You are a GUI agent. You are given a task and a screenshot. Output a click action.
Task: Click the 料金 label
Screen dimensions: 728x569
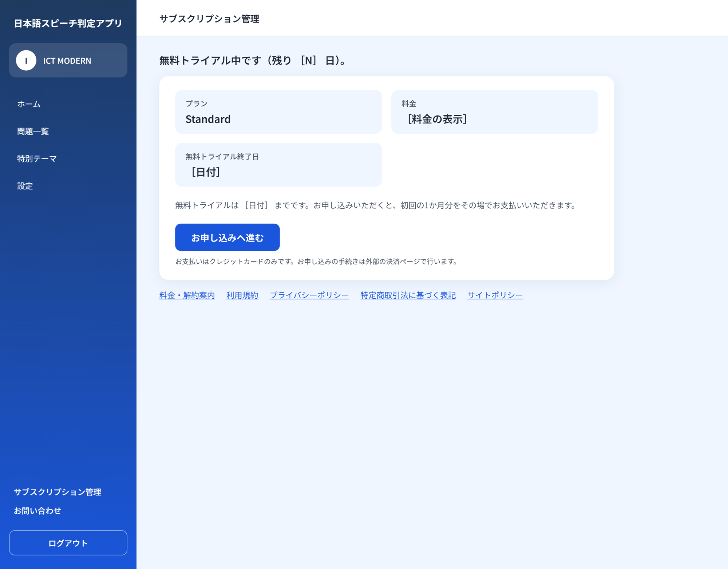point(409,104)
